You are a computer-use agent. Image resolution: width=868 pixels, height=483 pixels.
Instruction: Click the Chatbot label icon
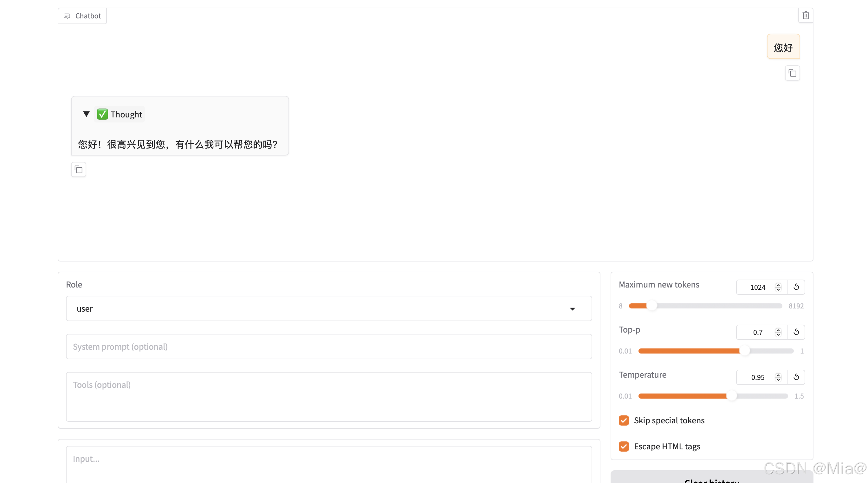click(67, 16)
